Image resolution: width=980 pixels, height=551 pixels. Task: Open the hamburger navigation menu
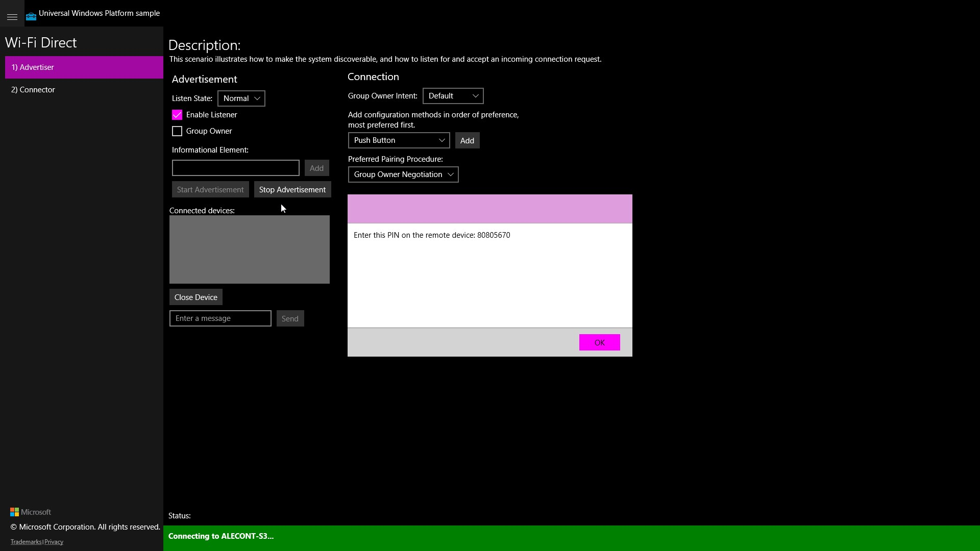point(12,17)
